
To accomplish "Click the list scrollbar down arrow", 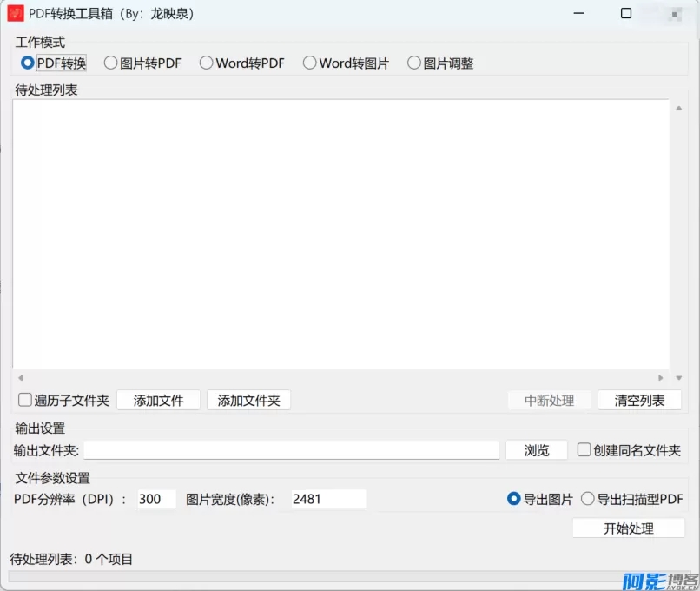I will (x=678, y=377).
